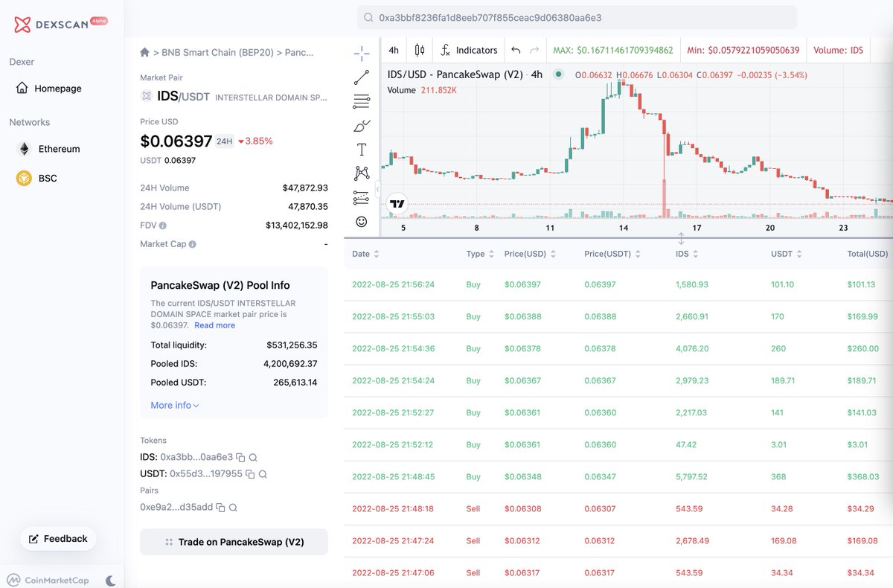Toggle dark mode moon icon
The height and width of the screenshot is (588, 893).
(110, 581)
